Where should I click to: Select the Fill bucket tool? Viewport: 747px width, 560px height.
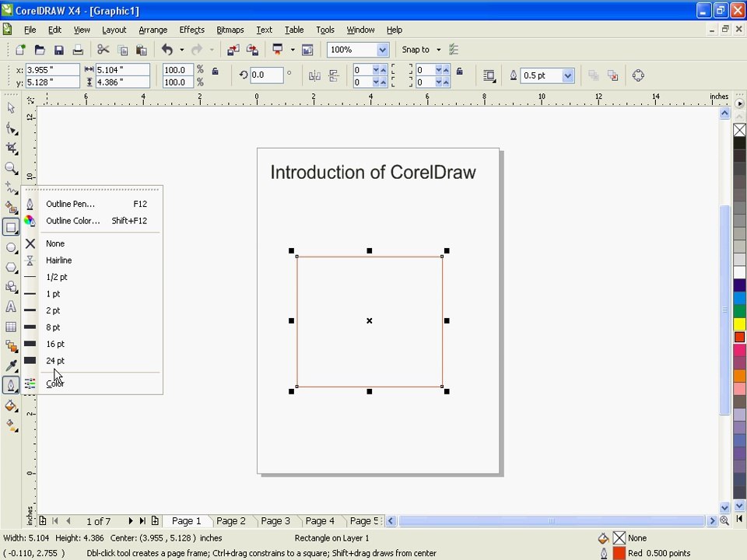11,406
